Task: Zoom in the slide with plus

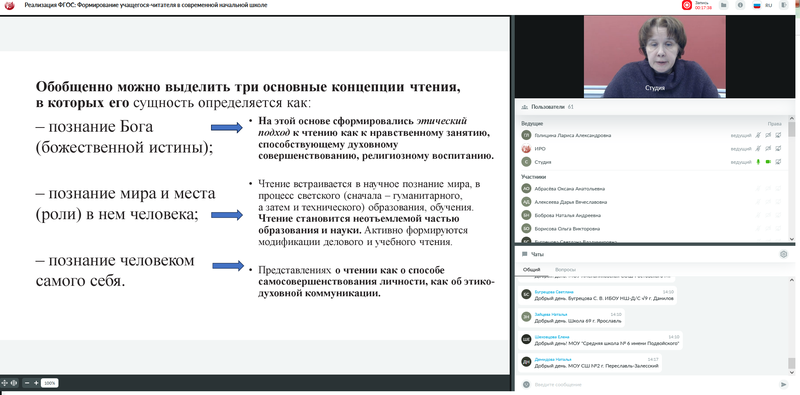Action: coord(36,383)
